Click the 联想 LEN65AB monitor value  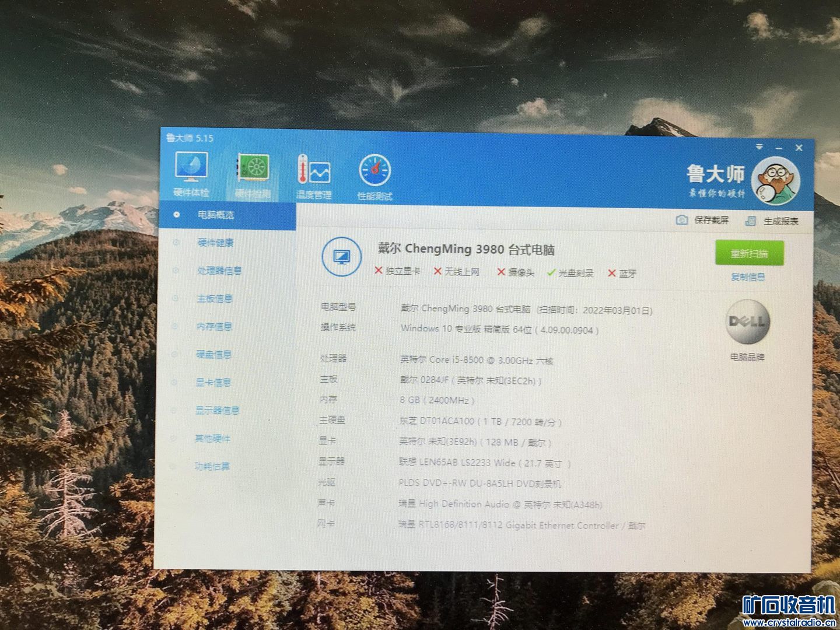(x=485, y=463)
